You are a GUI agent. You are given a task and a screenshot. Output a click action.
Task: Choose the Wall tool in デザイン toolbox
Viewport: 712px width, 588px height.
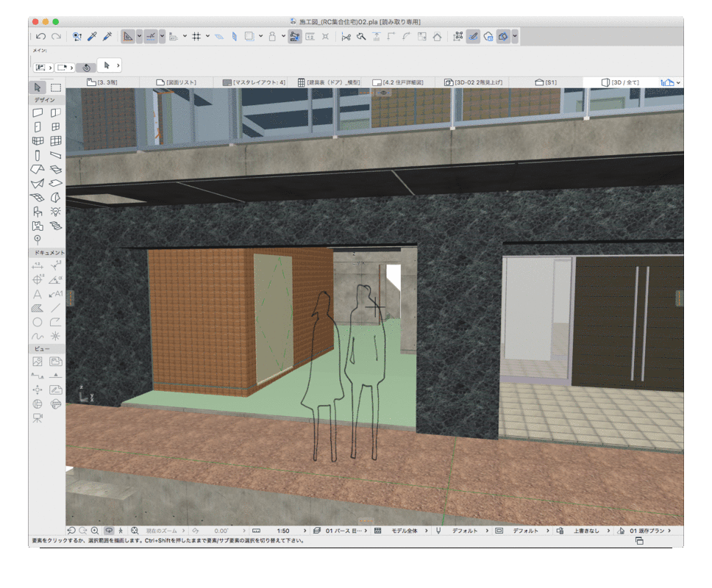click(38, 112)
